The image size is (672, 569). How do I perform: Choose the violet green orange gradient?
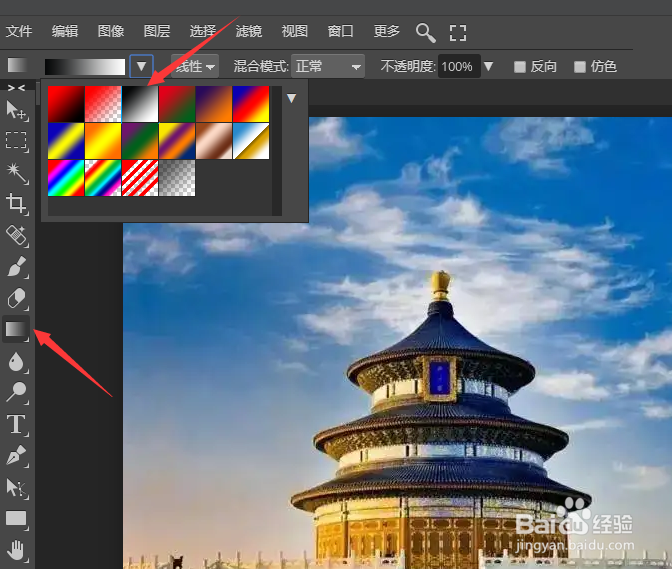point(140,141)
